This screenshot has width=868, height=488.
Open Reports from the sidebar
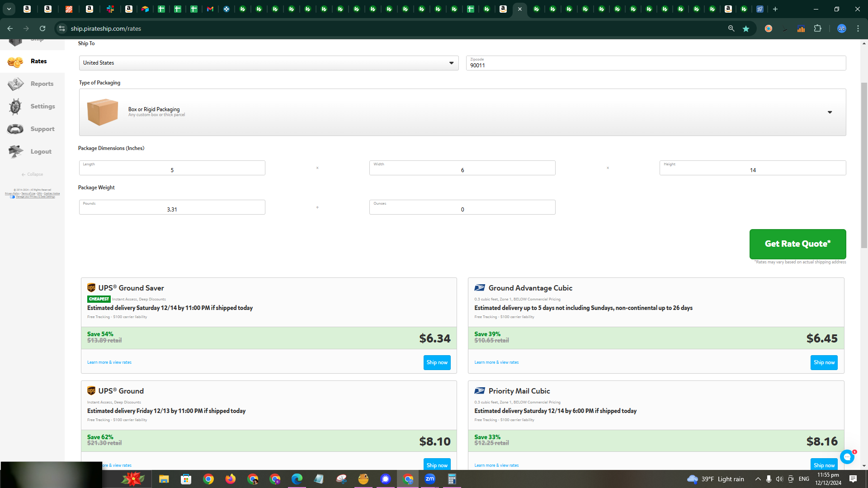point(32,84)
